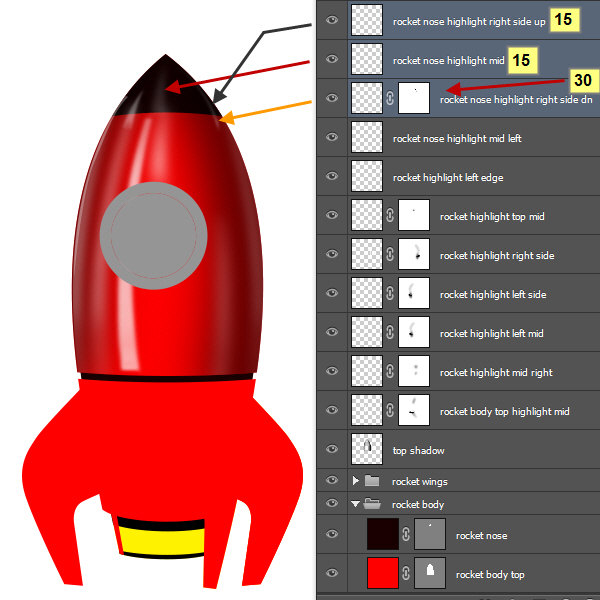600x600 pixels.
Task: Select top shadow layer thumbnail
Action: [x=367, y=450]
